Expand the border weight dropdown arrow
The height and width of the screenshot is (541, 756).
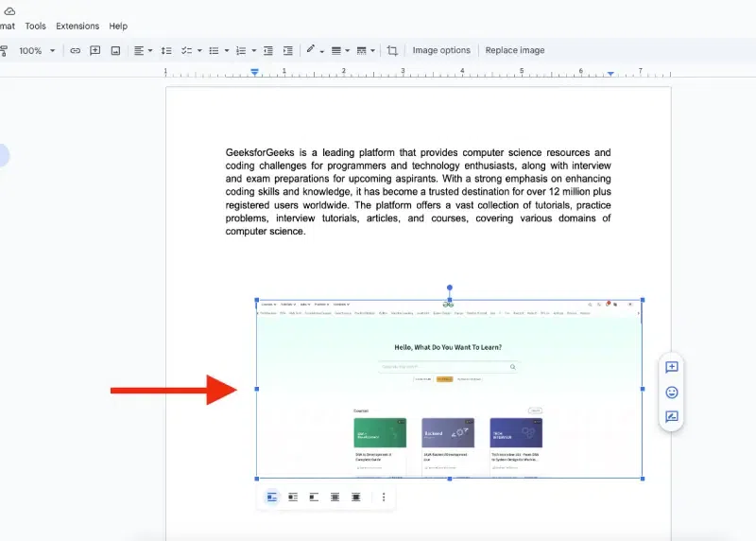coord(348,51)
